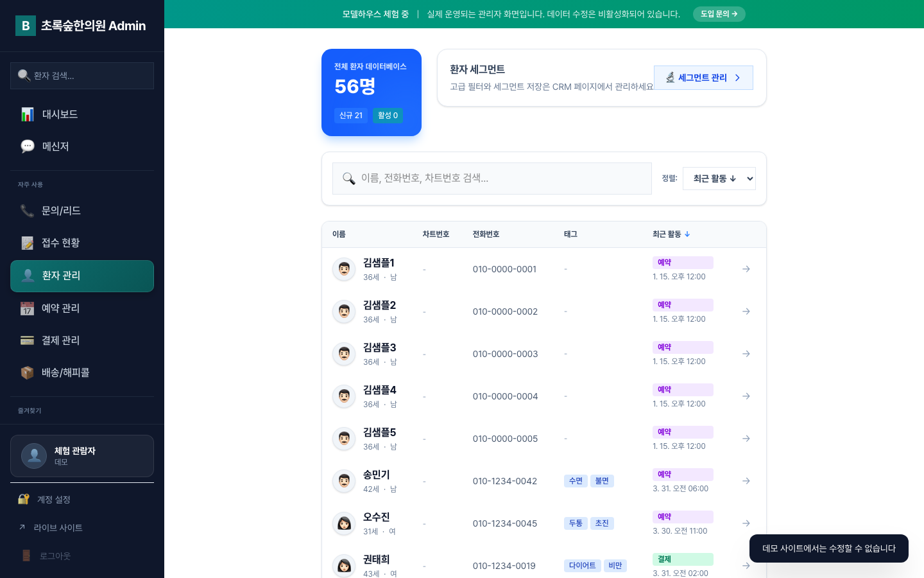The height and width of the screenshot is (578, 924).
Task: Click the 전화번호 column header
Action: coord(486,234)
